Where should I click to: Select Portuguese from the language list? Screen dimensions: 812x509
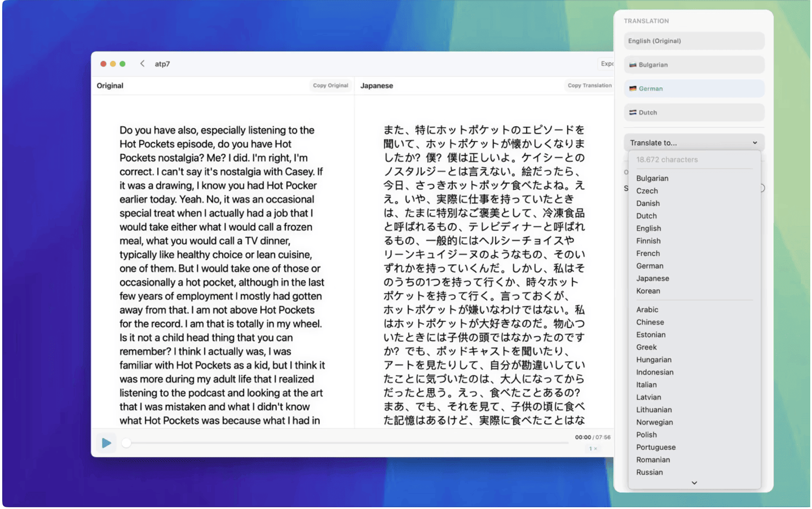tap(655, 447)
